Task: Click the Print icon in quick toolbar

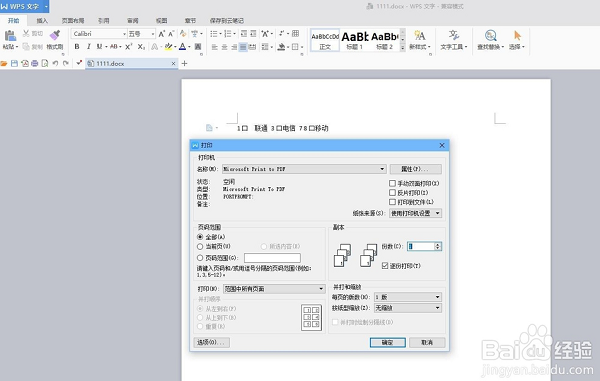Action: tap(35, 64)
